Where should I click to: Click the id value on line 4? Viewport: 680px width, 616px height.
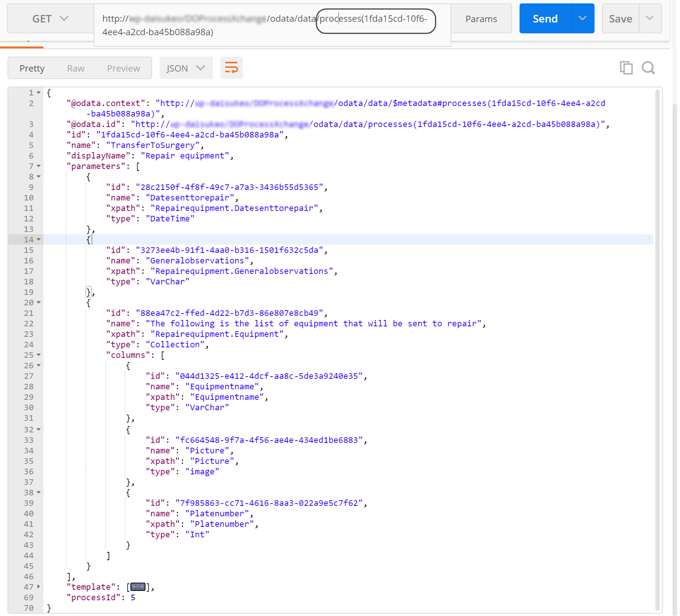click(x=190, y=135)
